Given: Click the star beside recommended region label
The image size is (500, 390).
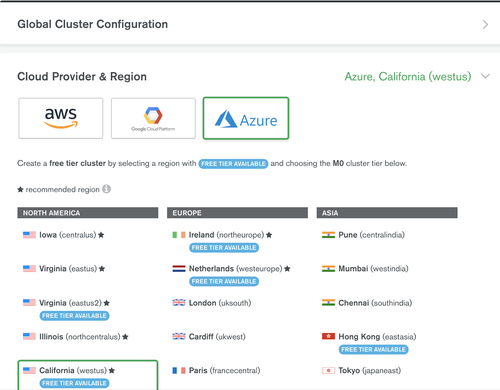Looking at the screenshot, I should point(20,189).
